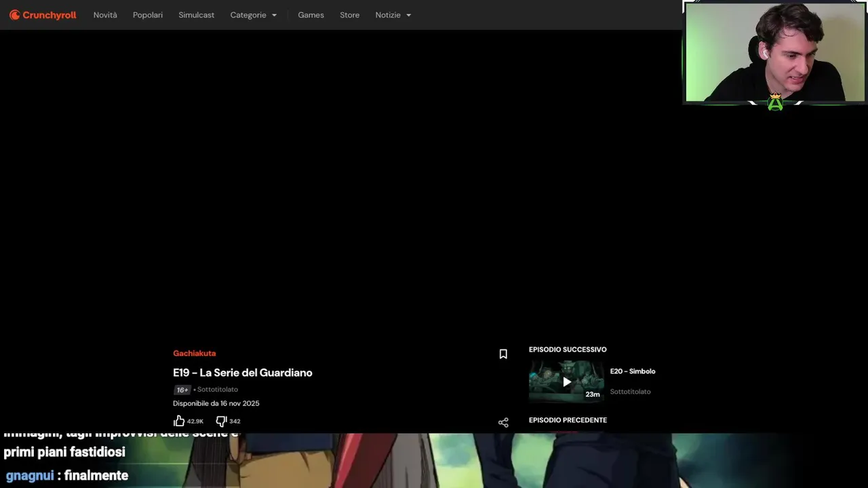This screenshot has width=868, height=488.
Task: Click the Sottotitolato label under E20
Action: pyautogui.click(x=630, y=392)
